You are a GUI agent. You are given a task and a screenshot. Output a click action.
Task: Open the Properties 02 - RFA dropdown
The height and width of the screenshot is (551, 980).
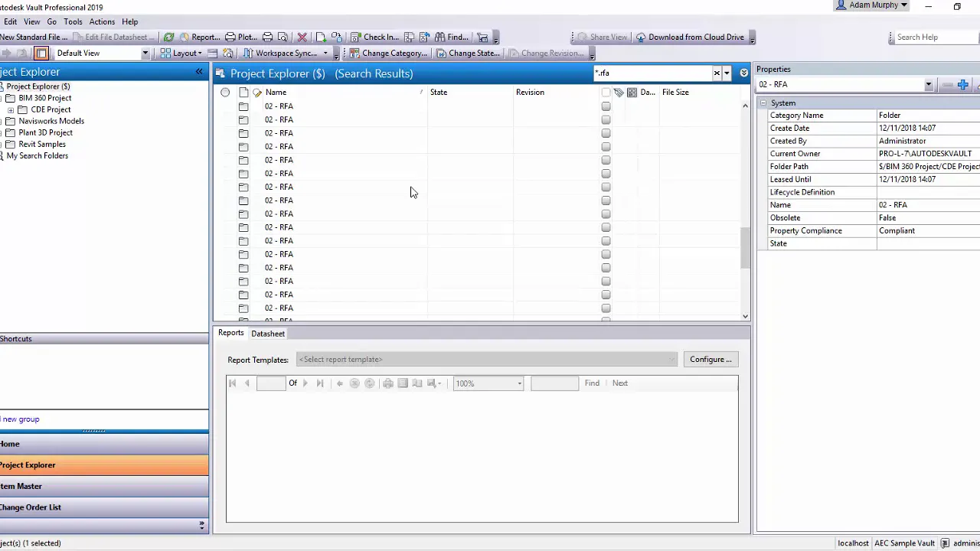coord(929,85)
